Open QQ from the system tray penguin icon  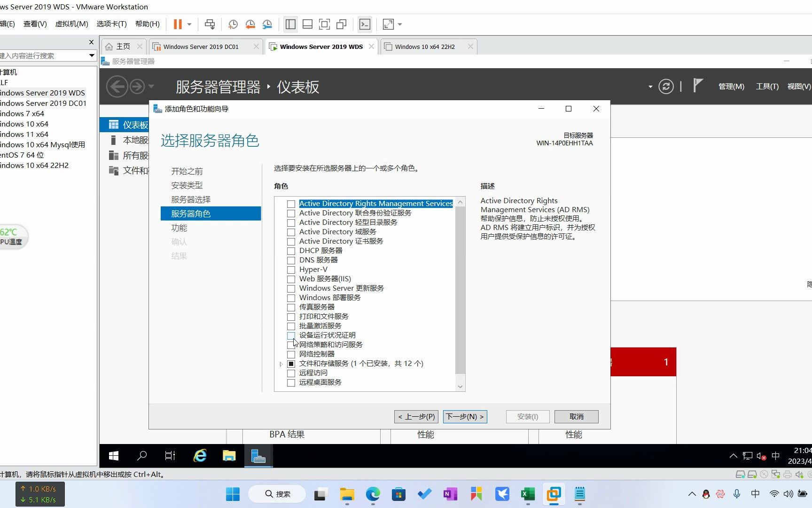point(705,494)
